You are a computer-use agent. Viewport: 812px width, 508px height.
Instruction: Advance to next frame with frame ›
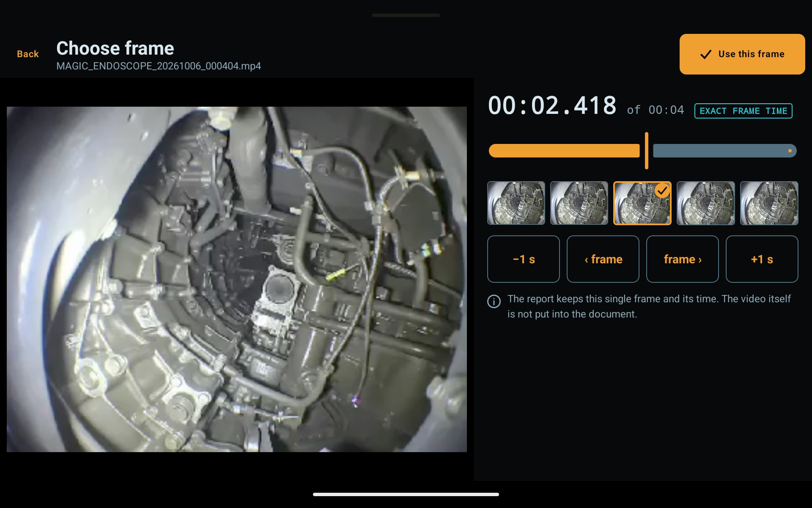pyautogui.click(x=683, y=259)
